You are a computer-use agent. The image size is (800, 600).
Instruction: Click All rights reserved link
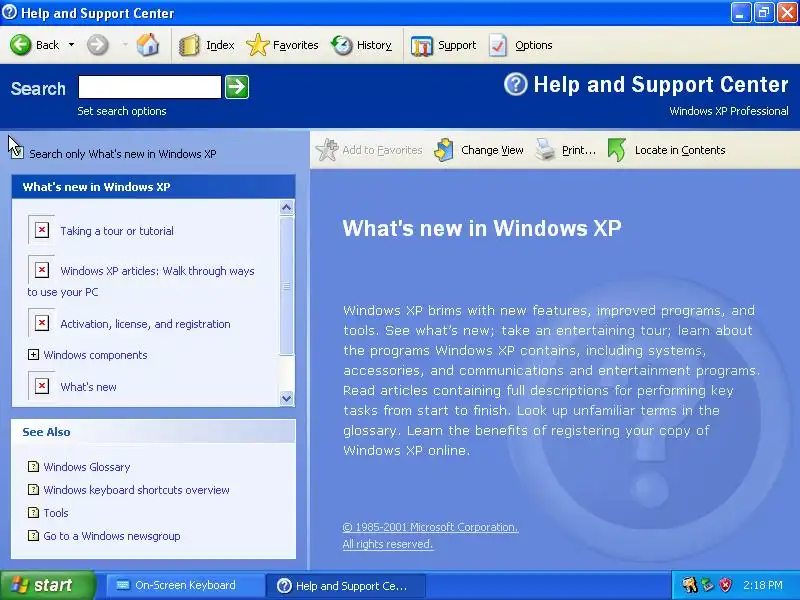pyautogui.click(x=388, y=544)
